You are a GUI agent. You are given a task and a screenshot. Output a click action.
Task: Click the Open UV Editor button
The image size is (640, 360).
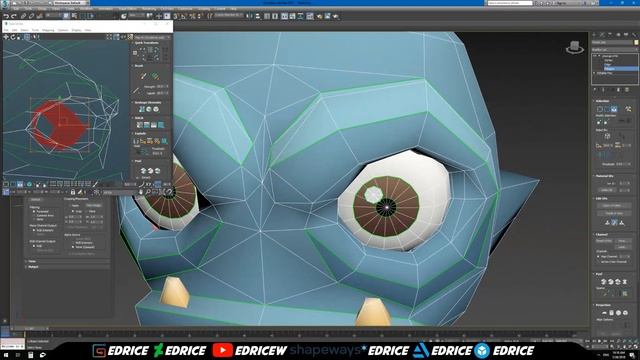614,205
